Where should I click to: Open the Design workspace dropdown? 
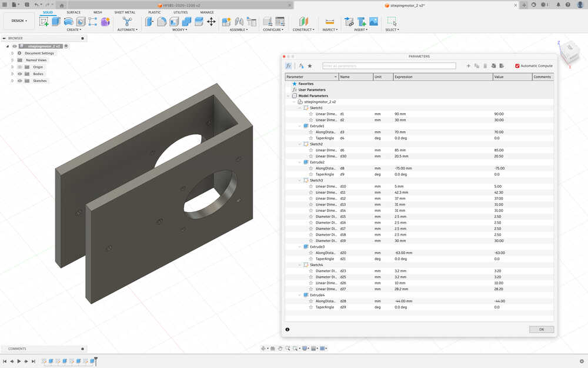pyautogui.click(x=19, y=21)
